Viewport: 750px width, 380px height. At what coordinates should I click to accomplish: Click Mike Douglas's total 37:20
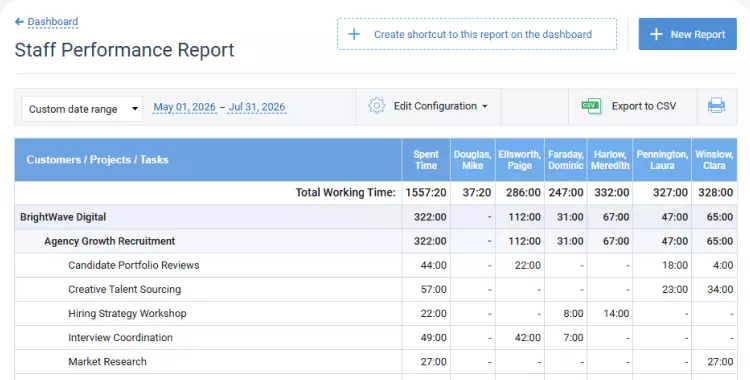click(476, 192)
